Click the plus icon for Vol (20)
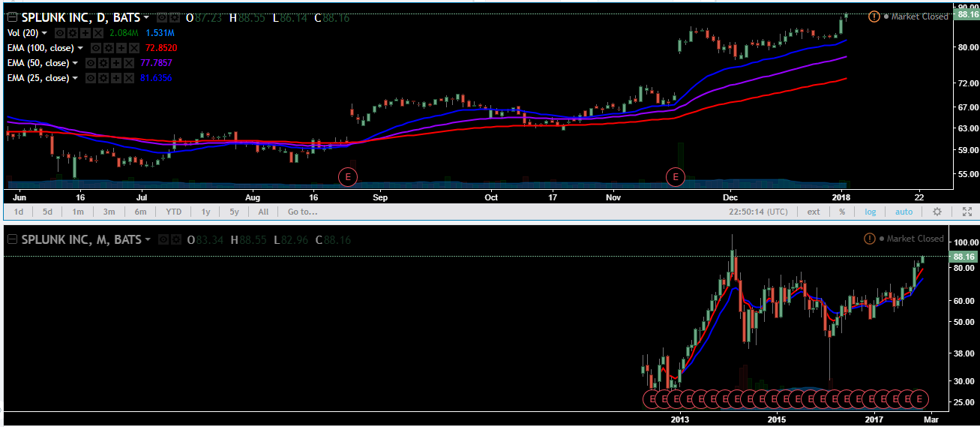The width and height of the screenshot is (980, 427). click(x=85, y=33)
